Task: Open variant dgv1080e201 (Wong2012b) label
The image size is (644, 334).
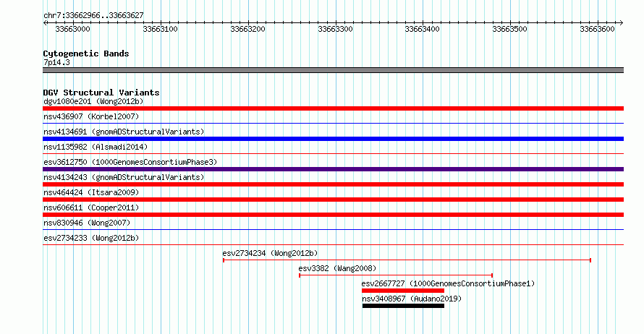Action: (x=93, y=101)
